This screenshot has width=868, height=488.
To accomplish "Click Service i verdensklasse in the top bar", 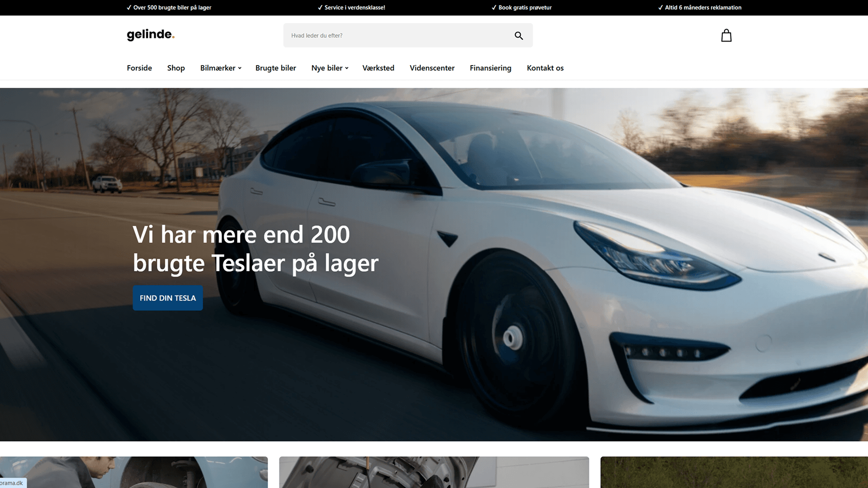I will [353, 7].
